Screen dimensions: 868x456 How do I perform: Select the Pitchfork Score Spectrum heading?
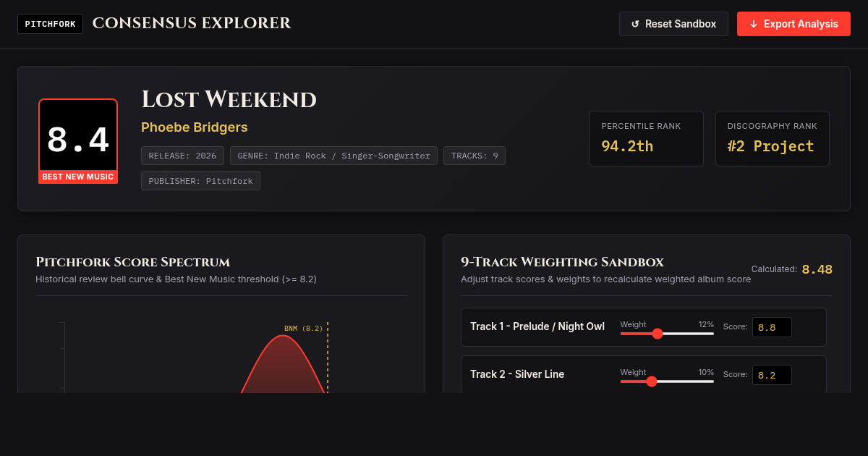point(133,262)
